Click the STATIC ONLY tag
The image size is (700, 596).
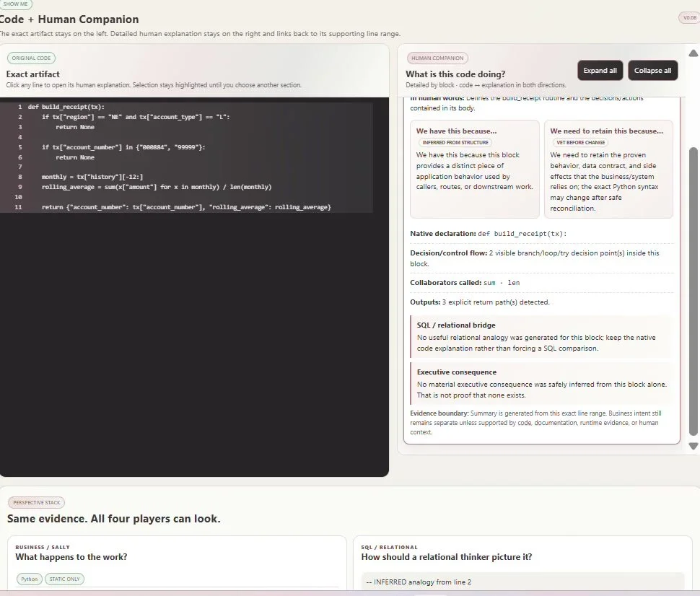[x=64, y=579]
